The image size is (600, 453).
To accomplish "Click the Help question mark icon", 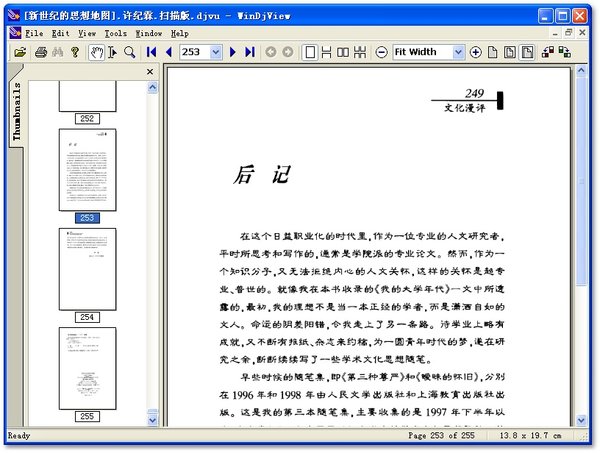I will click(75, 52).
